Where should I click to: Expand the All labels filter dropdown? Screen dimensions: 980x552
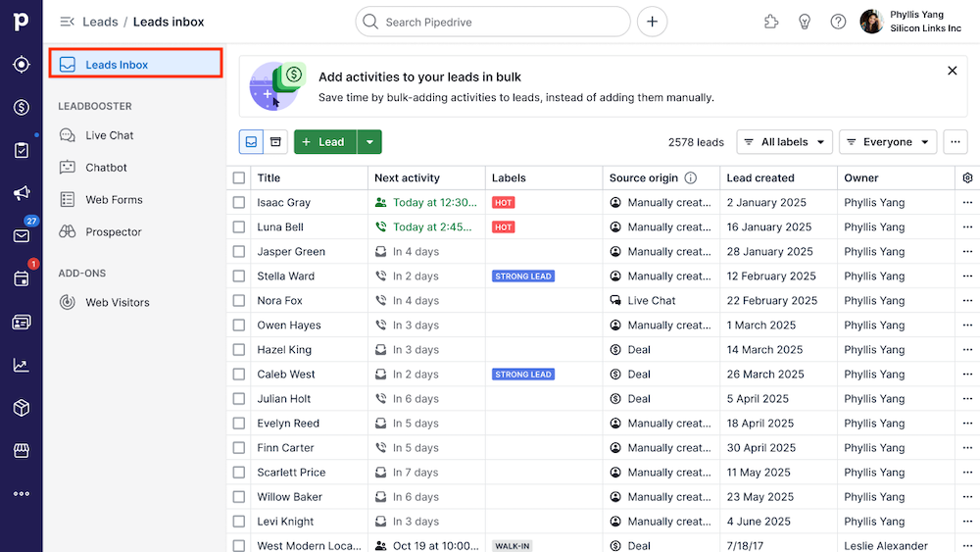tap(784, 142)
